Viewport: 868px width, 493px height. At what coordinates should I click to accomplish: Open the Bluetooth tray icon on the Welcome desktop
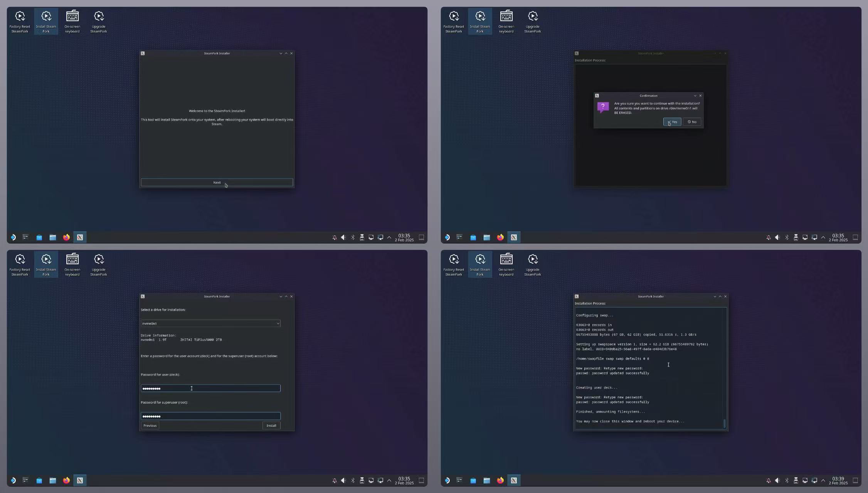click(353, 237)
